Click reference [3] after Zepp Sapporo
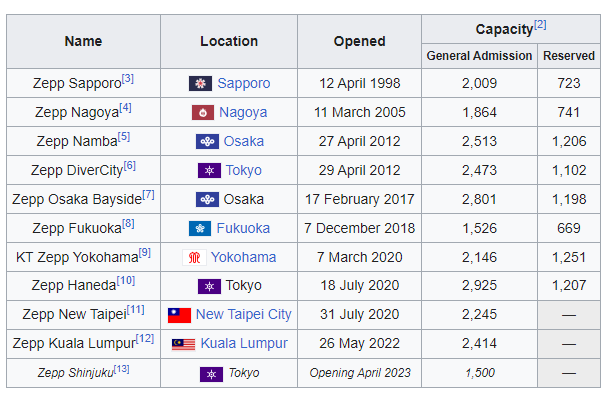Screen dimensions: 609x397 pos(128,79)
